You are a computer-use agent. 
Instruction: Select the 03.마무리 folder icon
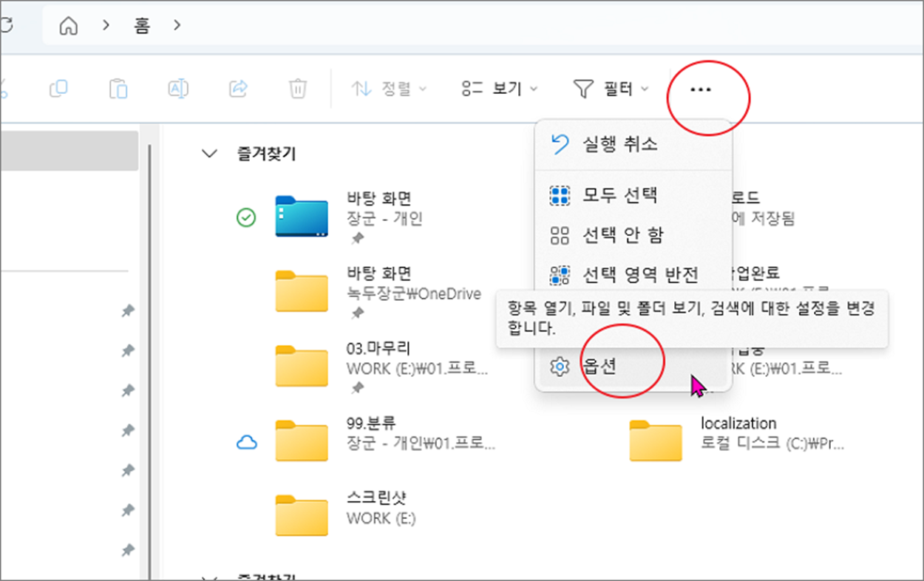click(302, 366)
